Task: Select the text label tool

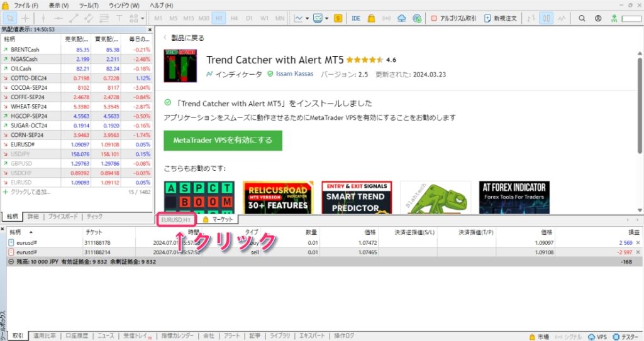Action: 119,18
